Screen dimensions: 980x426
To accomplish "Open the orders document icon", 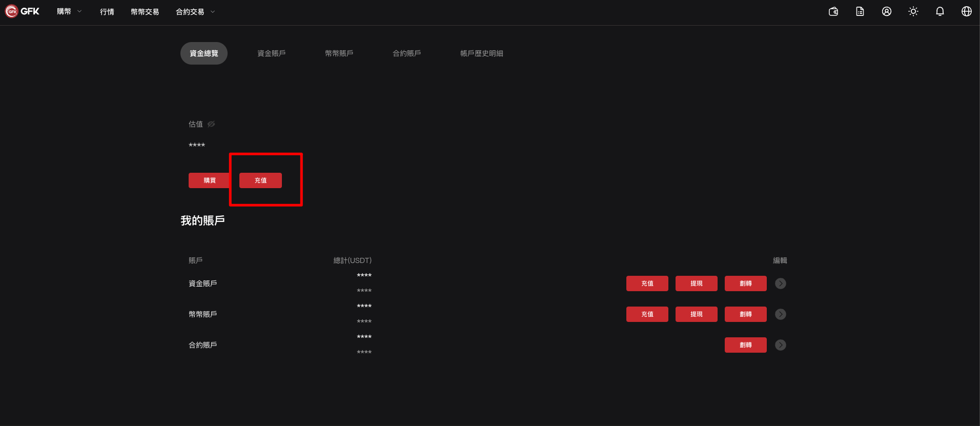I will tap(860, 11).
